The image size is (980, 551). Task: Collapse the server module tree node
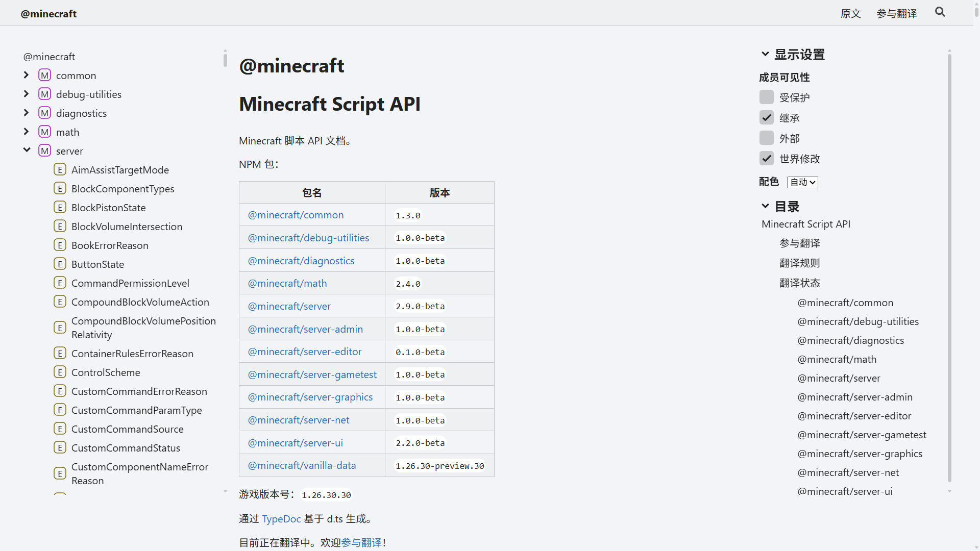coord(27,150)
